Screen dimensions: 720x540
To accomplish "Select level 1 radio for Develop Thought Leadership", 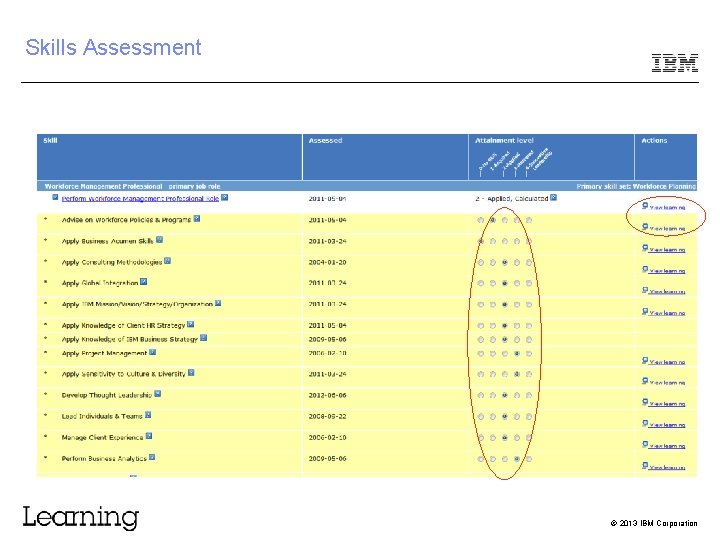I will 493,395.
